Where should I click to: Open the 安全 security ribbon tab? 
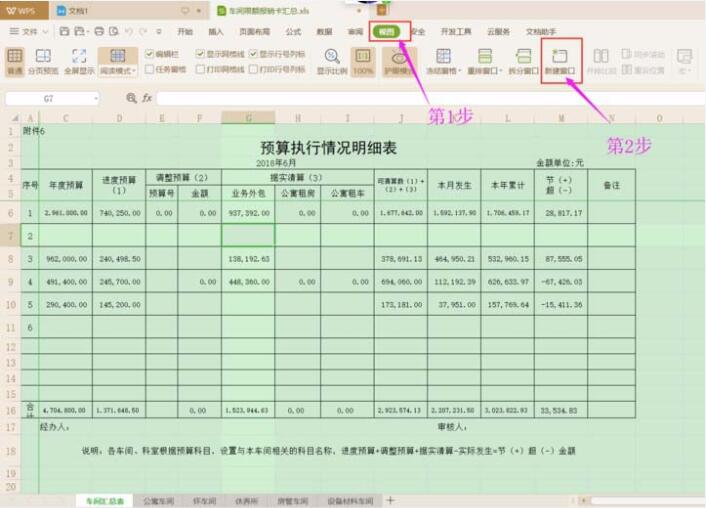pos(419,32)
